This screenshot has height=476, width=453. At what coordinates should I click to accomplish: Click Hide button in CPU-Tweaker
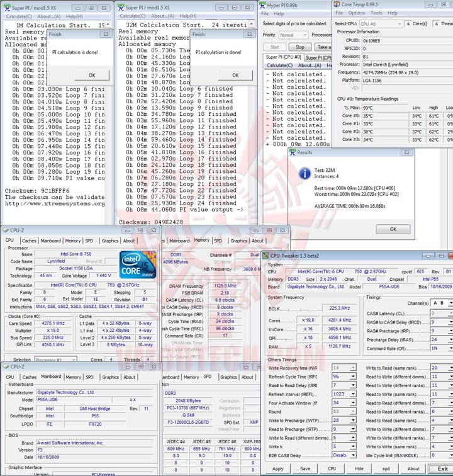click(359, 468)
